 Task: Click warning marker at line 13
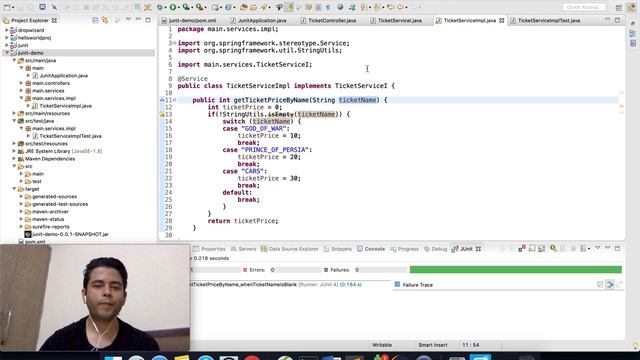tap(162, 114)
